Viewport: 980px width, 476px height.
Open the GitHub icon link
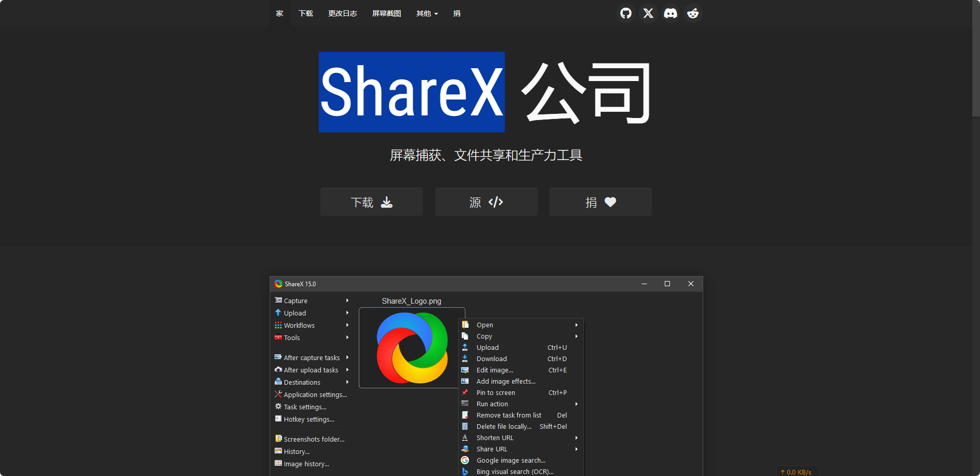tap(626, 13)
